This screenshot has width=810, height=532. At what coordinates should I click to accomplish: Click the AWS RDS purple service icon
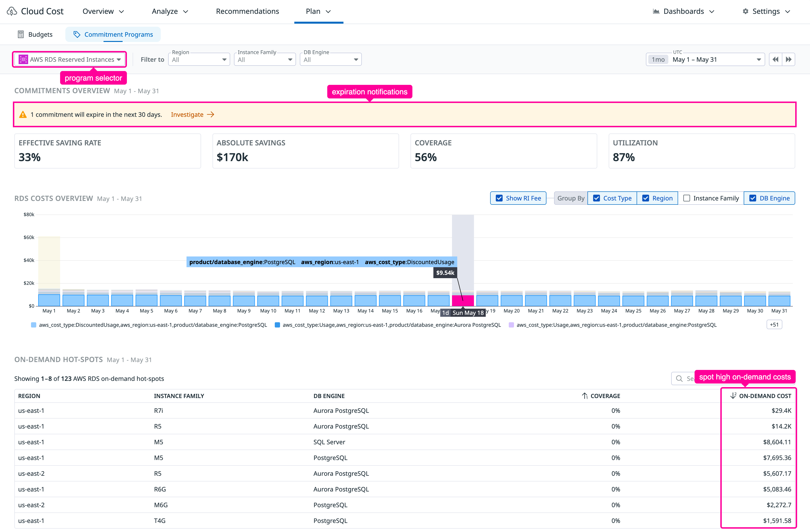pos(23,60)
